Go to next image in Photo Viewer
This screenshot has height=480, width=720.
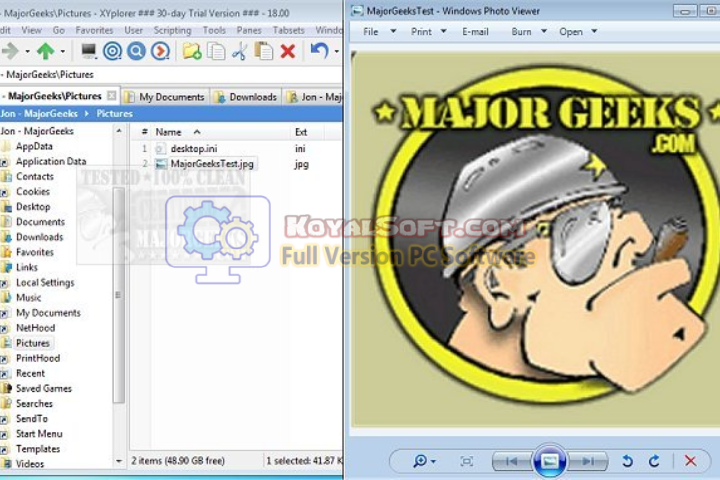(x=588, y=461)
